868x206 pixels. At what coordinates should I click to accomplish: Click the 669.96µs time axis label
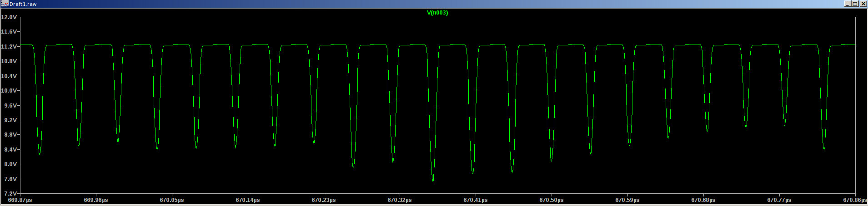[96, 200]
